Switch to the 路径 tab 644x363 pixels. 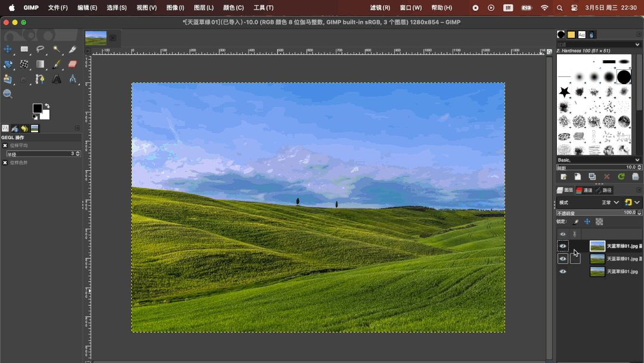603,190
